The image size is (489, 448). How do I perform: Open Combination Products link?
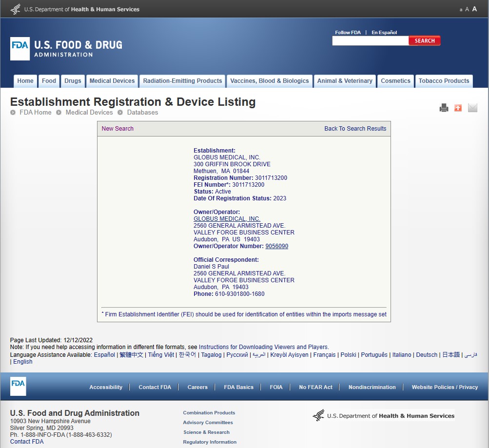point(209,413)
